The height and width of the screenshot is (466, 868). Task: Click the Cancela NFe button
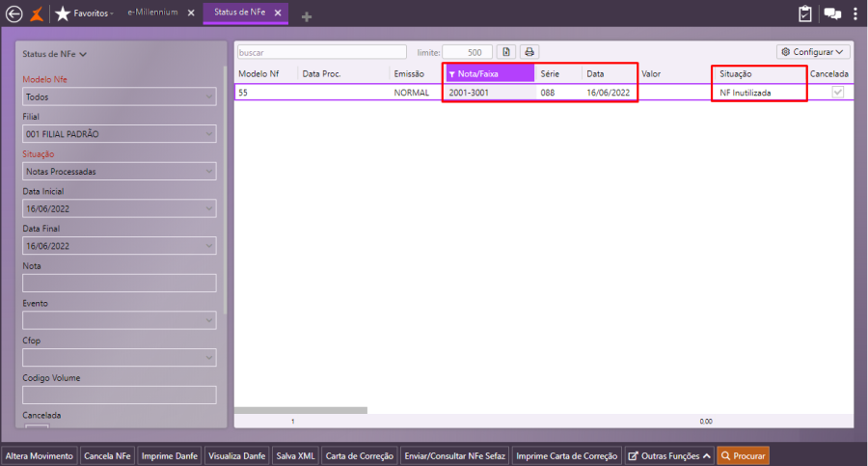click(x=107, y=456)
